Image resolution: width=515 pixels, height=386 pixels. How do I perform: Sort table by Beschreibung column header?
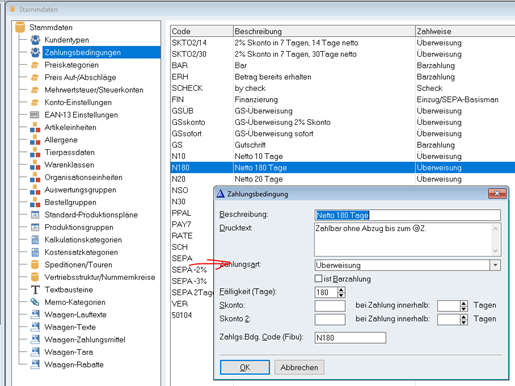(x=324, y=31)
